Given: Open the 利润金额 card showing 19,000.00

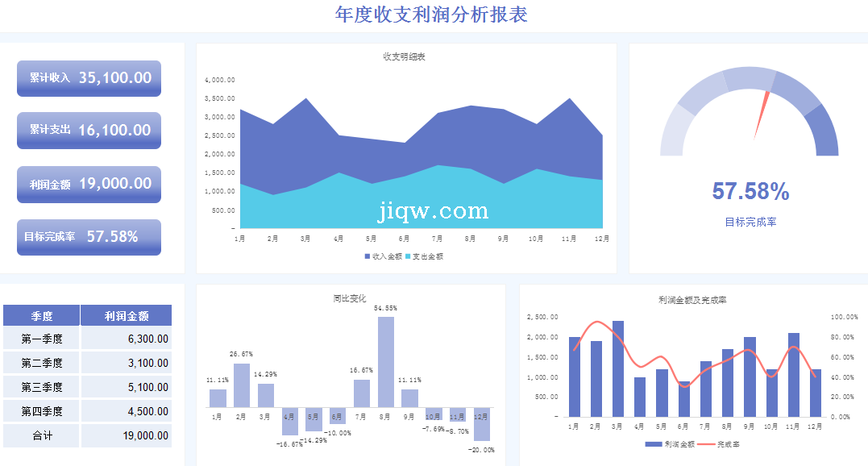Looking at the screenshot, I should pyautogui.click(x=89, y=184).
